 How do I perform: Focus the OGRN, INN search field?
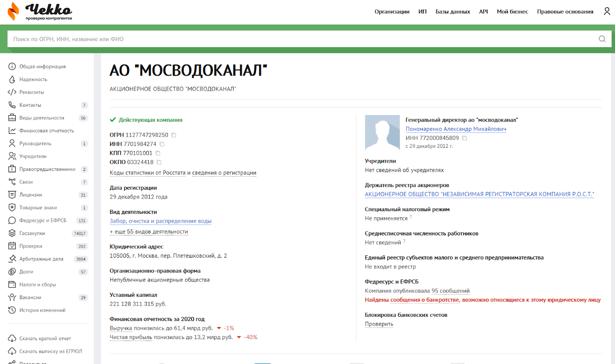[x=300, y=39]
